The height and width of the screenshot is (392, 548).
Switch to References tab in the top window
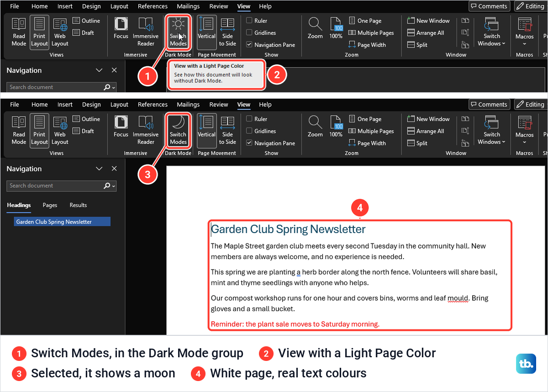pos(153,6)
